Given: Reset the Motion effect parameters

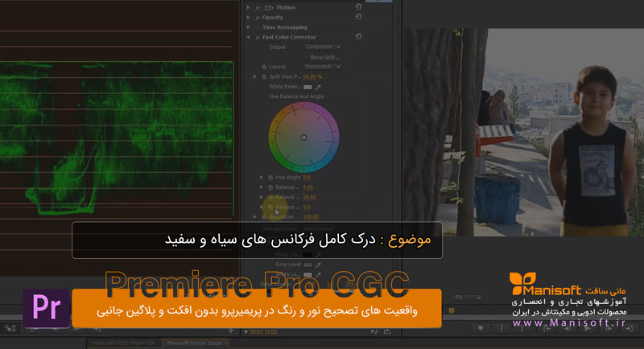Looking at the screenshot, I should [358, 7].
